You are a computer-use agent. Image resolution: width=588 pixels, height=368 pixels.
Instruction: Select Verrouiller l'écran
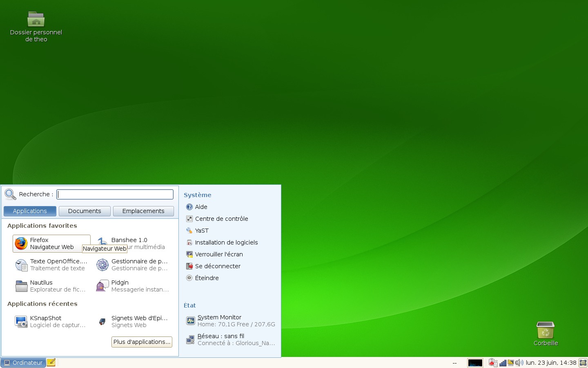214,254
